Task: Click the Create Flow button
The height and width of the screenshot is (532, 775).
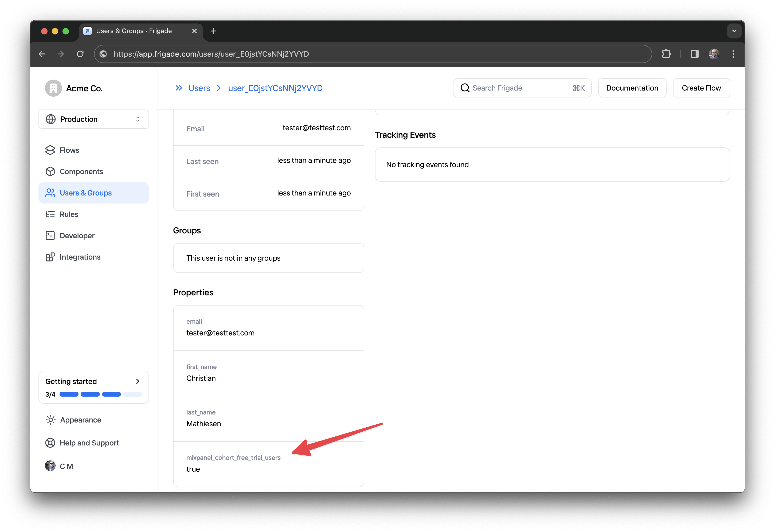Action: [x=701, y=88]
